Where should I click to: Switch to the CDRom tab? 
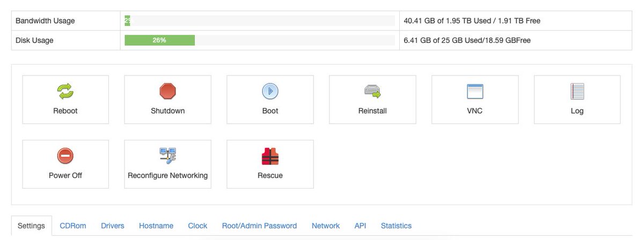(73, 226)
